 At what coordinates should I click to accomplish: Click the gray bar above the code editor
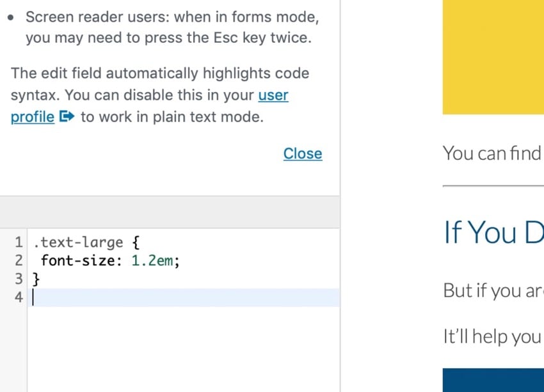[170, 212]
